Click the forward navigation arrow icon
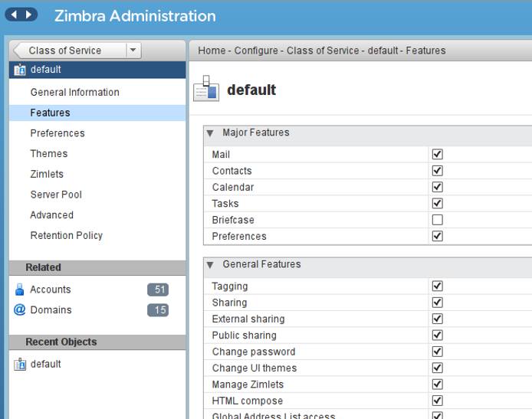 (29, 15)
